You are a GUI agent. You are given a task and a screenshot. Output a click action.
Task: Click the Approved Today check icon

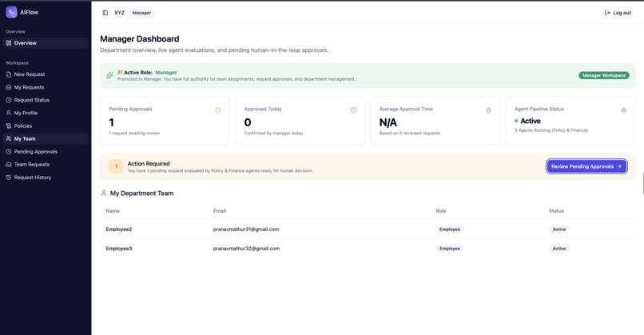[x=353, y=110]
